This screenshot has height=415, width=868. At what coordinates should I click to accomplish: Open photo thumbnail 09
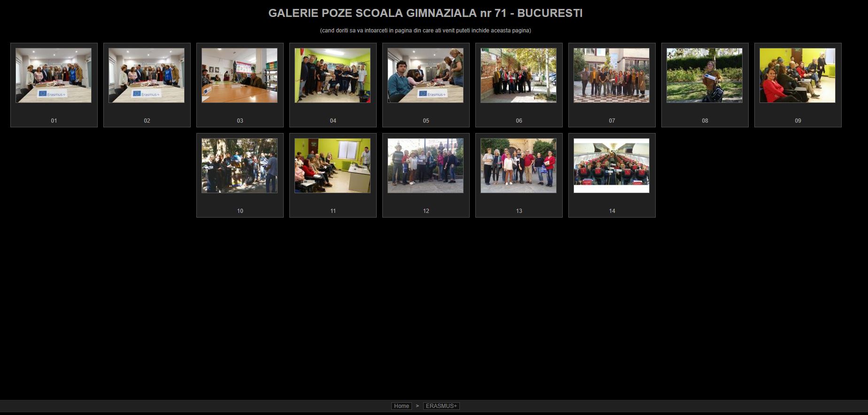[x=798, y=75]
